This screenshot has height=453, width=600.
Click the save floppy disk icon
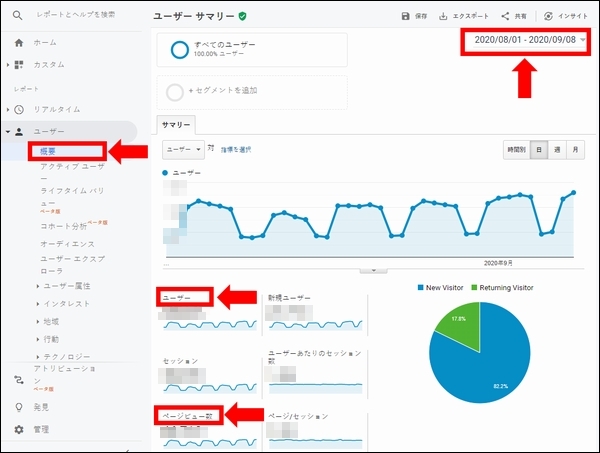[x=405, y=16]
